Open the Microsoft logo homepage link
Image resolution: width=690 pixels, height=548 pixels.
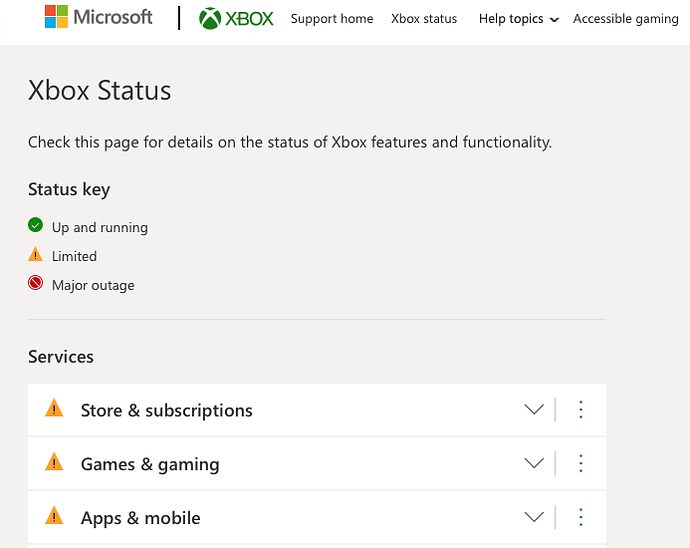pyautogui.click(x=99, y=17)
